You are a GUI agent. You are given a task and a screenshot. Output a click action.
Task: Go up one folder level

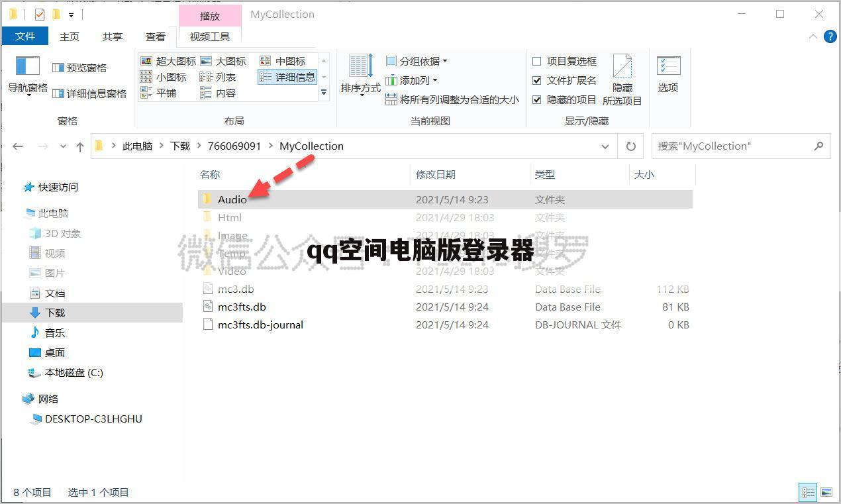80,146
